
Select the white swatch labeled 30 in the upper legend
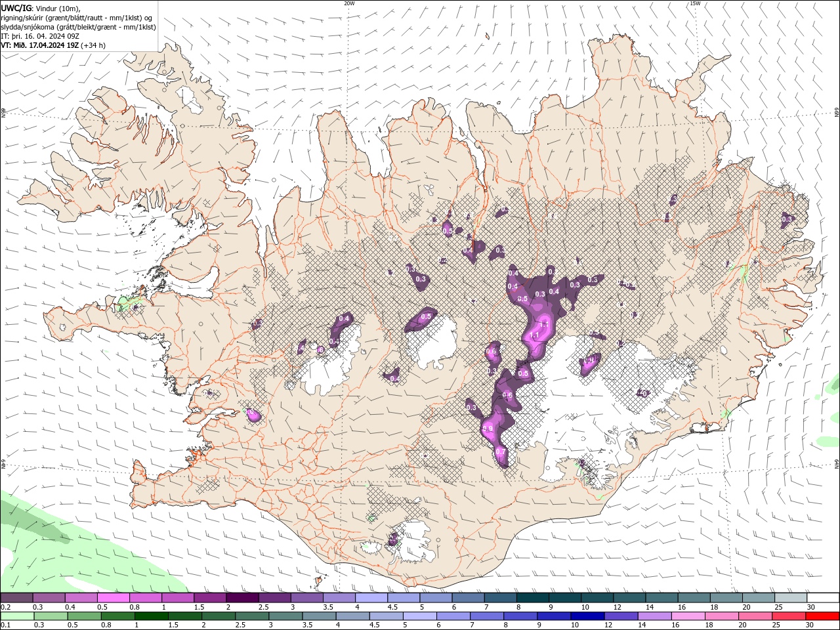[824, 598]
